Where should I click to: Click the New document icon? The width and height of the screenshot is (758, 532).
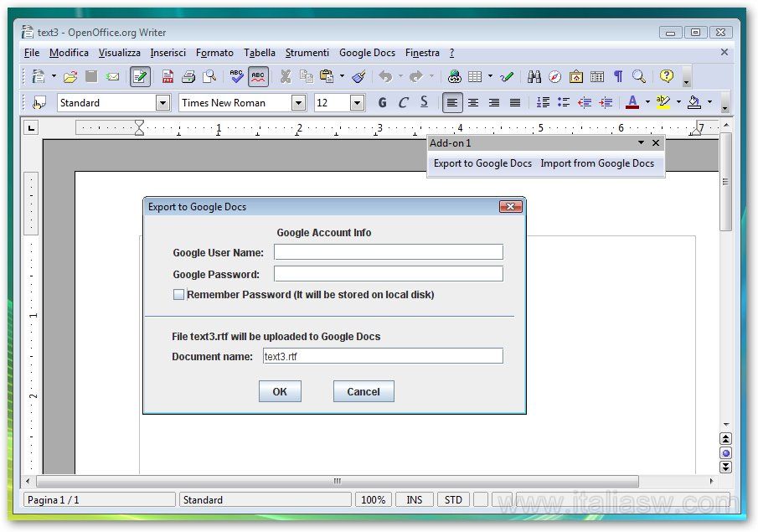point(39,76)
